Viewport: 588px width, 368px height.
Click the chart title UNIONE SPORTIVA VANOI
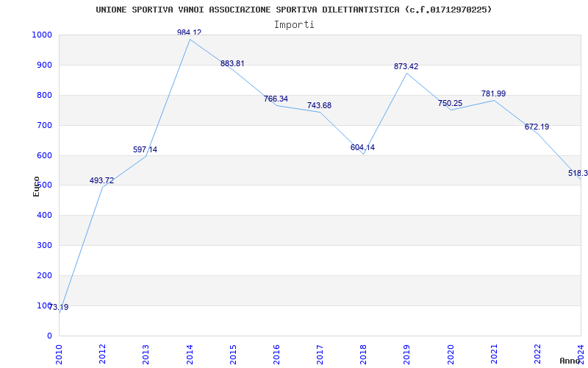pos(293,10)
